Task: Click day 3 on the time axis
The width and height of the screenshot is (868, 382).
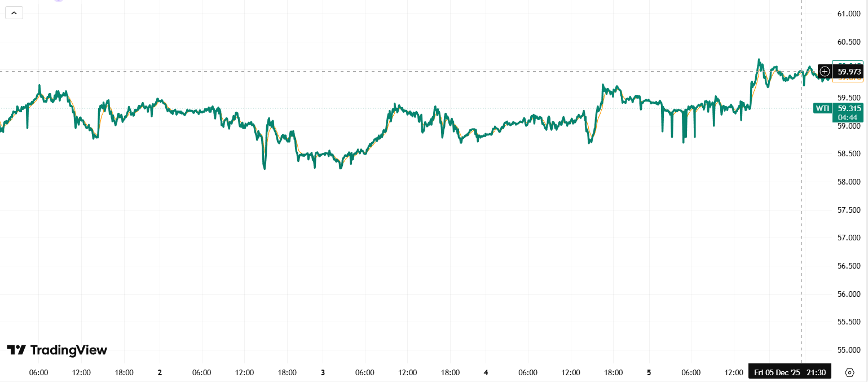Action: 323,372
